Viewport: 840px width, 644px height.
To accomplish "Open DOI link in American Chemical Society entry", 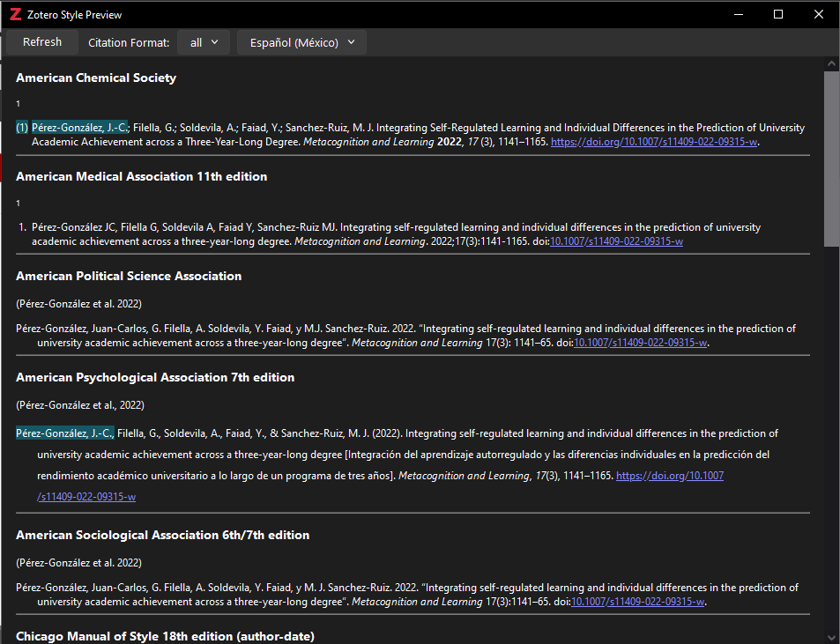I will 653,142.
